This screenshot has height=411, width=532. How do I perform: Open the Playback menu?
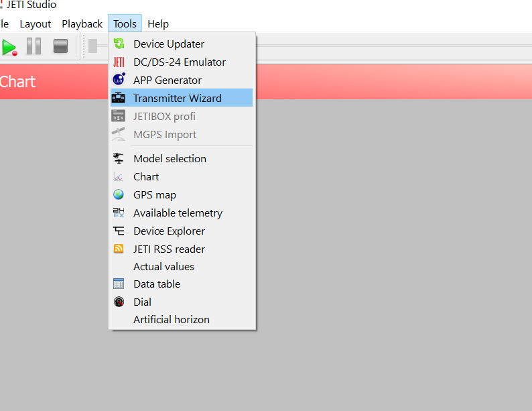82,24
